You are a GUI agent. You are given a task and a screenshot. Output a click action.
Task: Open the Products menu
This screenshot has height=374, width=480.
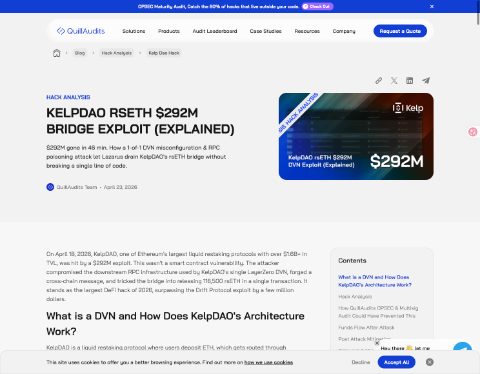[169, 31]
